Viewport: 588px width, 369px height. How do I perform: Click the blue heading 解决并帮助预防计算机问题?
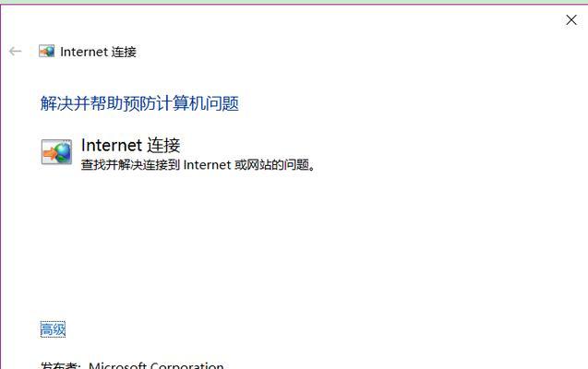[139, 103]
